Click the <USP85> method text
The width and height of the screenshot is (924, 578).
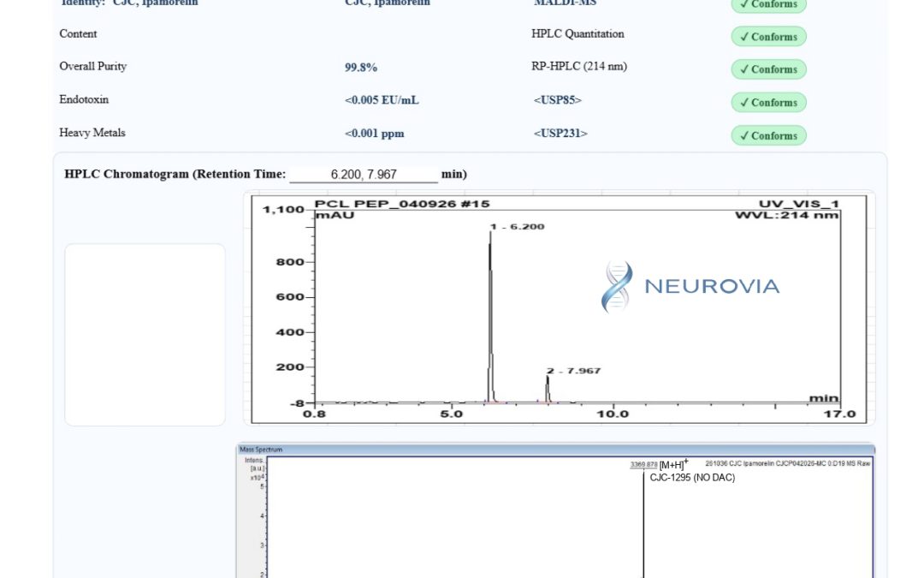point(558,100)
